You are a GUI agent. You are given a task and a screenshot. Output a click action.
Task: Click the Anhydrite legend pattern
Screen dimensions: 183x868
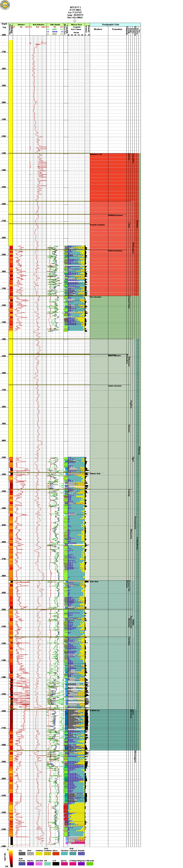point(39,864)
